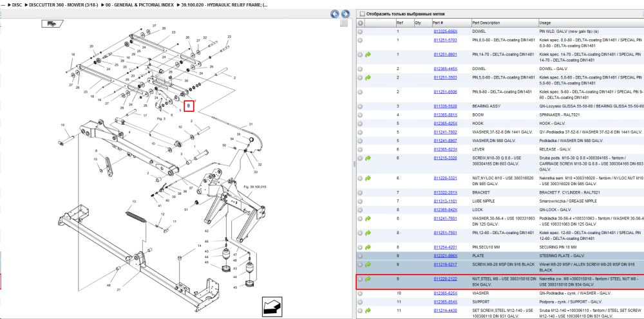
Task: Click the book icon above the diagram
Action: pos(52,24)
